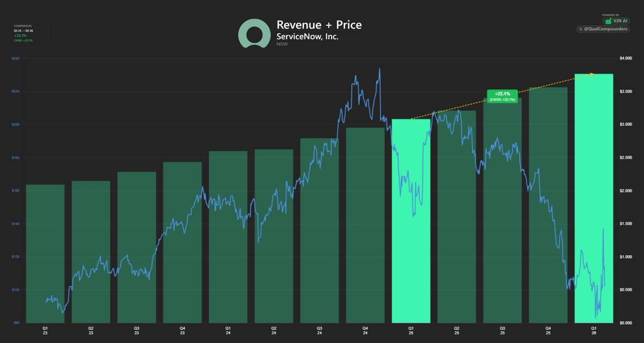
Task: Select the Q3 24 revenue bar
Action: pyautogui.click(x=319, y=230)
